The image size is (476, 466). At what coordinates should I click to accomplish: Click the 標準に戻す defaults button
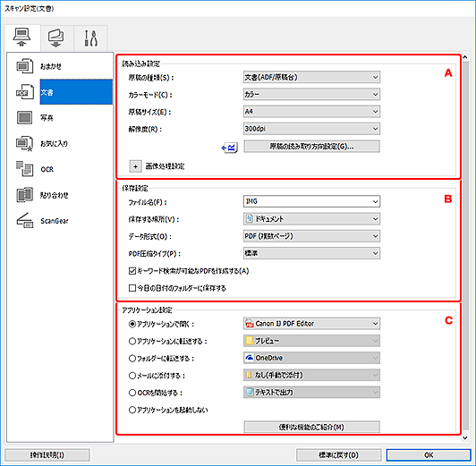(338, 455)
